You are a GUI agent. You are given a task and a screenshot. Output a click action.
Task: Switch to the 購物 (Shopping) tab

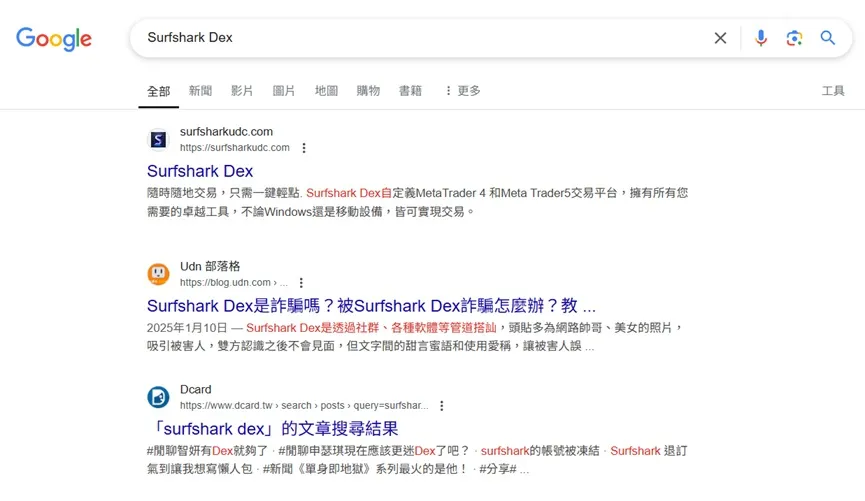tap(368, 90)
